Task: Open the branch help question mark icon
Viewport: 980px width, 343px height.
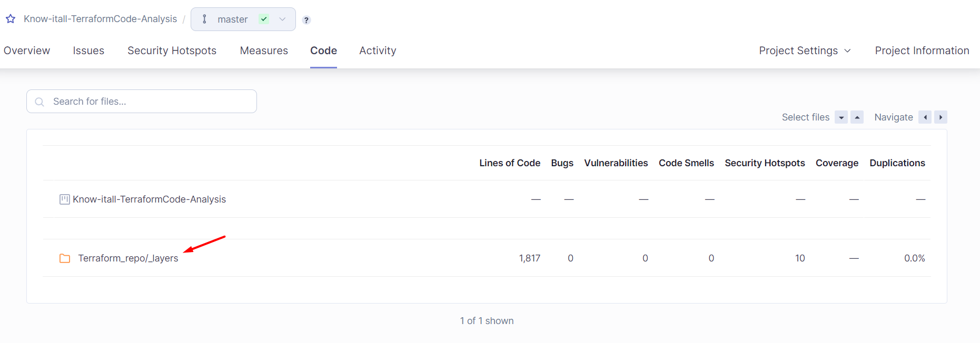Action: [x=306, y=20]
